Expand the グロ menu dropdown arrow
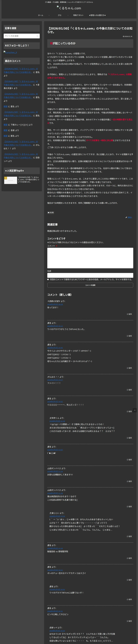138x644 pixels. point(68,15)
